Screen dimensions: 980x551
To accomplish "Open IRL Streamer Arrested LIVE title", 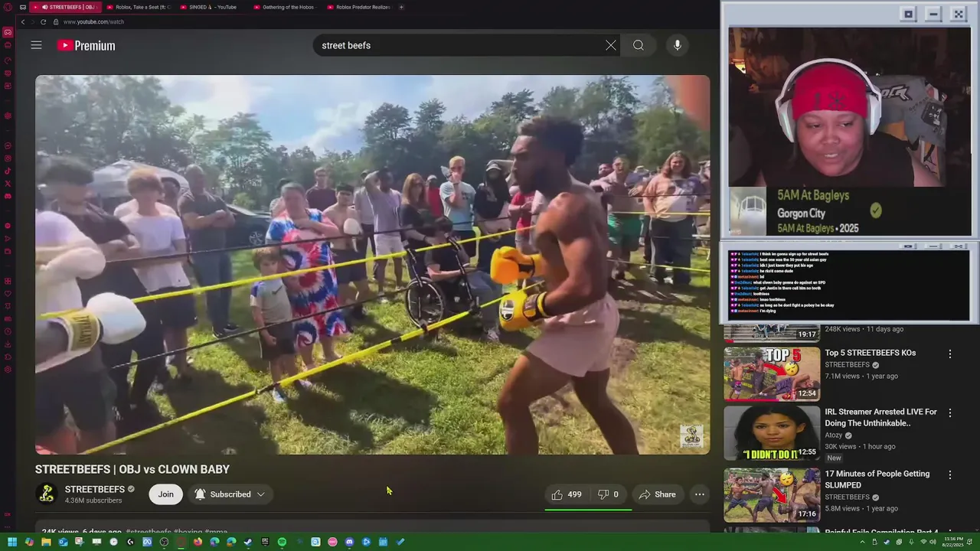I will pyautogui.click(x=880, y=417).
